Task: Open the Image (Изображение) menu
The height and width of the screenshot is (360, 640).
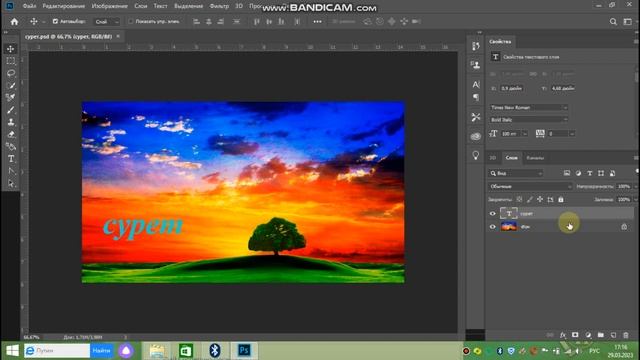Action: (109, 6)
